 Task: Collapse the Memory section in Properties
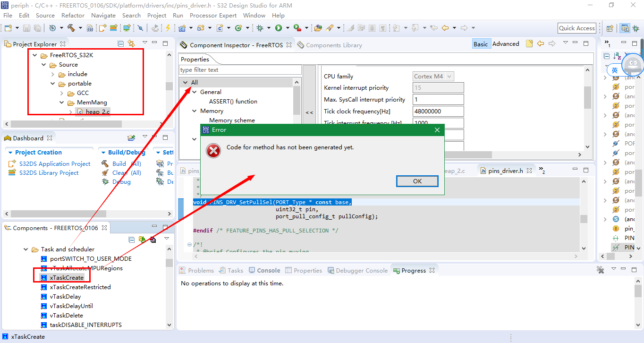[x=194, y=111]
